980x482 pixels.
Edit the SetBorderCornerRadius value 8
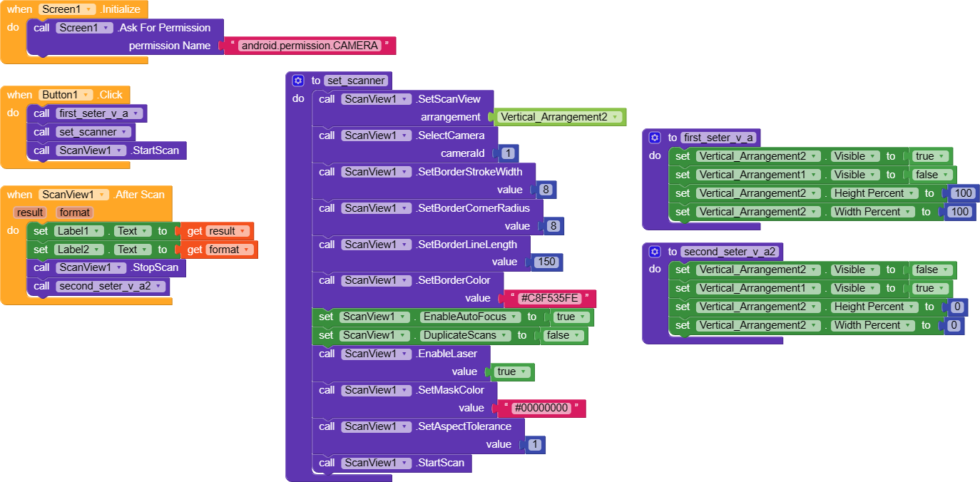(553, 226)
